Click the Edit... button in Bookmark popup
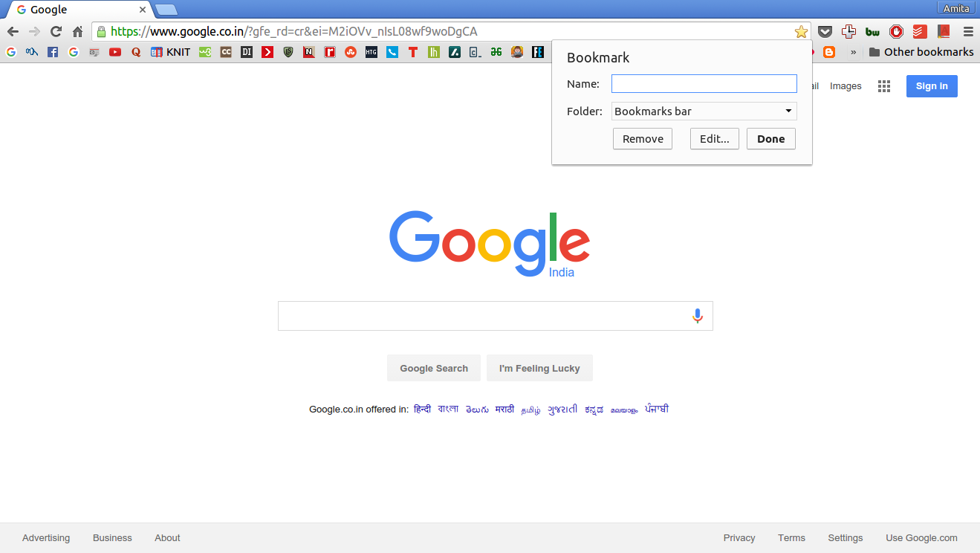This screenshot has height=553, width=980. (714, 139)
